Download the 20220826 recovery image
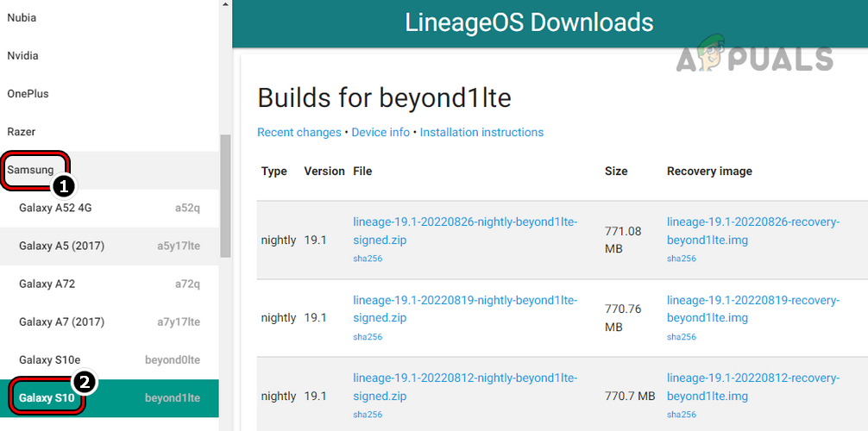The height and width of the screenshot is (431, 868). 752,230
